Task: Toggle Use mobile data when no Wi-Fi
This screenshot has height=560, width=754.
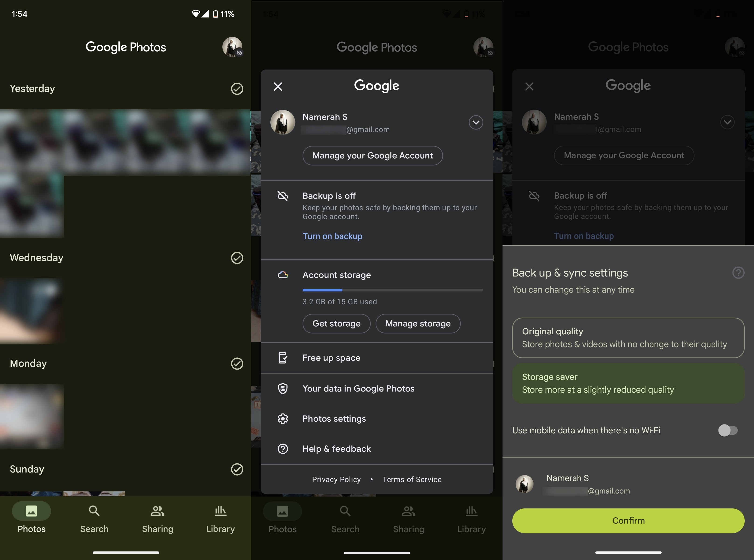Action: [728, 429]
